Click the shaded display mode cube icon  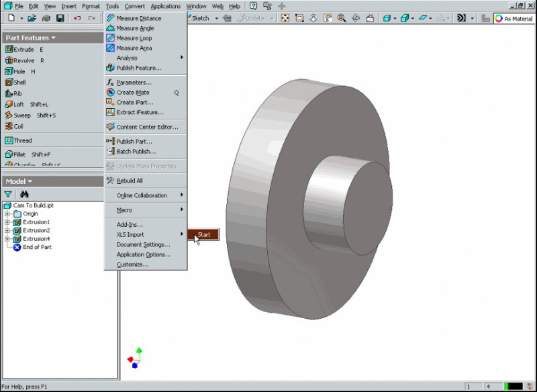click(387, 18)
